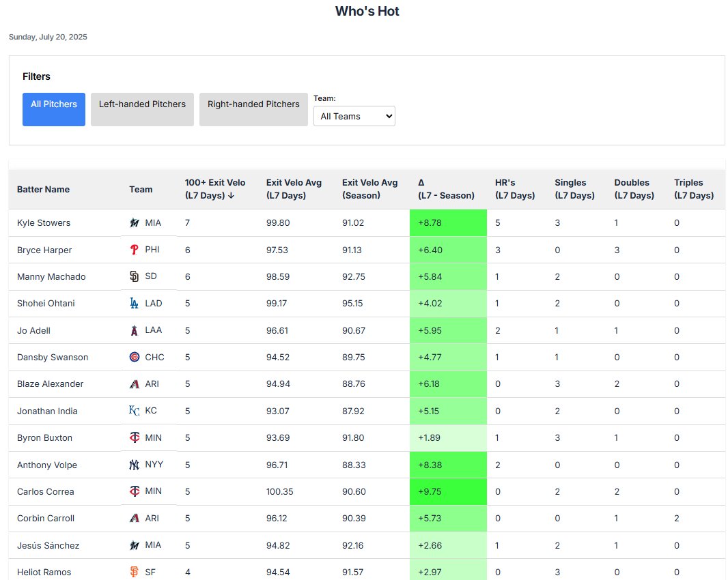Click the Filters heading

pyautogui.click(x=36, y=76)
